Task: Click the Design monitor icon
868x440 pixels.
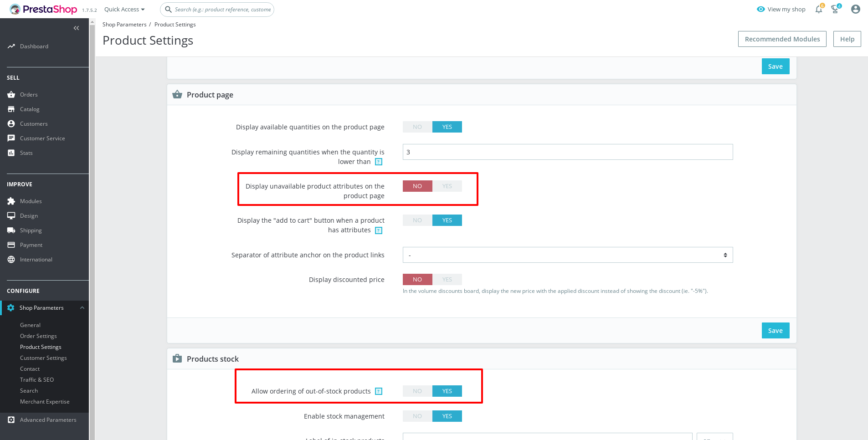Action: (11, 216)
